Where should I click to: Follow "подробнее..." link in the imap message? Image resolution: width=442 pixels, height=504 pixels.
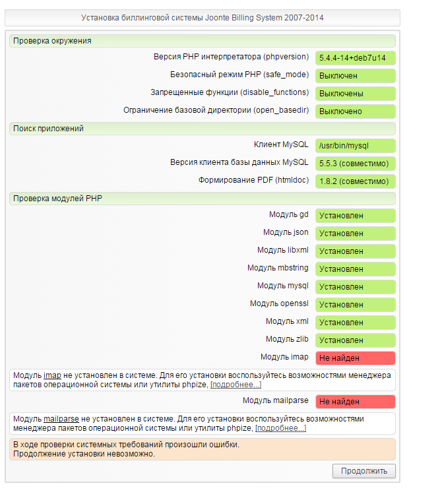(x=236, y=385)
